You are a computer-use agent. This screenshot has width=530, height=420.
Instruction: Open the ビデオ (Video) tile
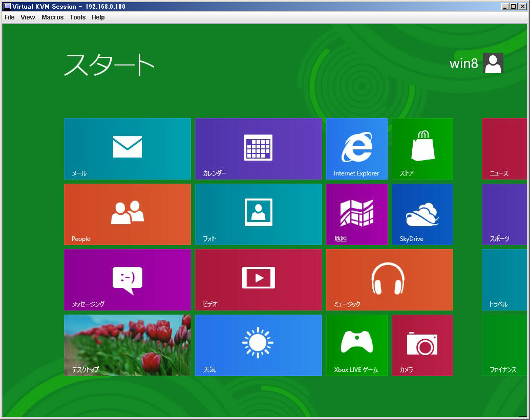(x=258, y=279)
